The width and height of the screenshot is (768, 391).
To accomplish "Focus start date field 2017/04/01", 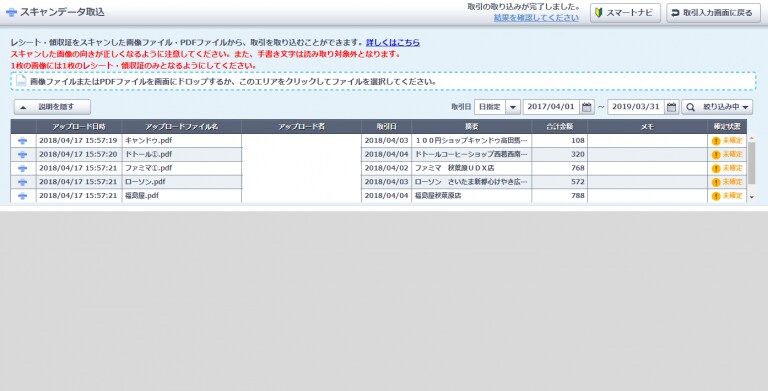I will (552, 107).
